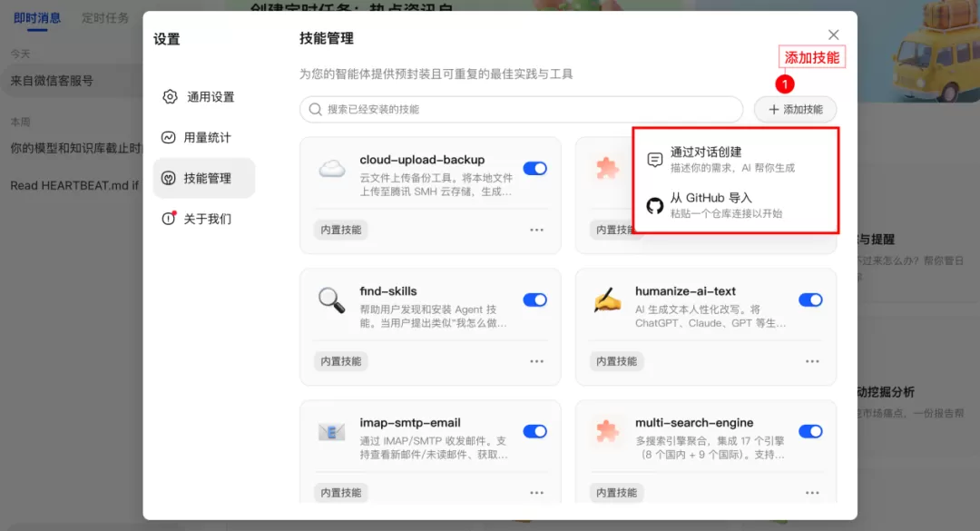Focus the 搜索已经安装的技能 search field
Image resolution: width=980 pixels, height=531 pixels.
click(x=521, y=110)
